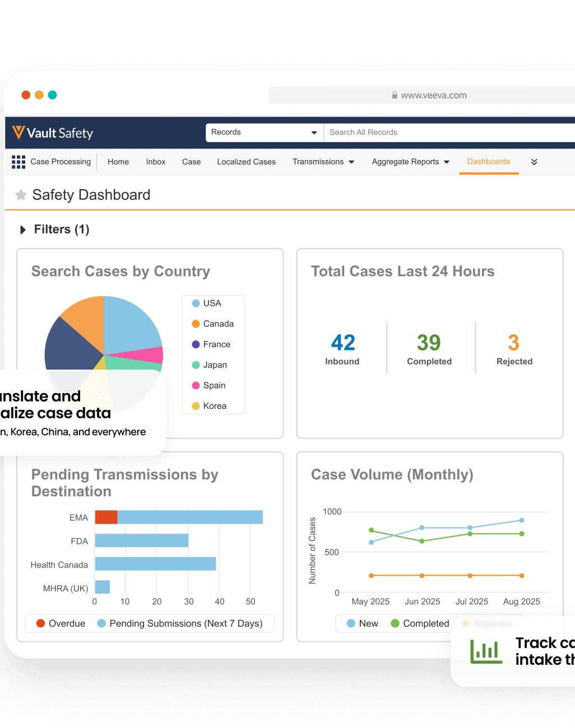Image resolution: width=575 pixels, height=728 pixels.
Task: Expand the Transmissions menu
Action: (x=323, y=162)
